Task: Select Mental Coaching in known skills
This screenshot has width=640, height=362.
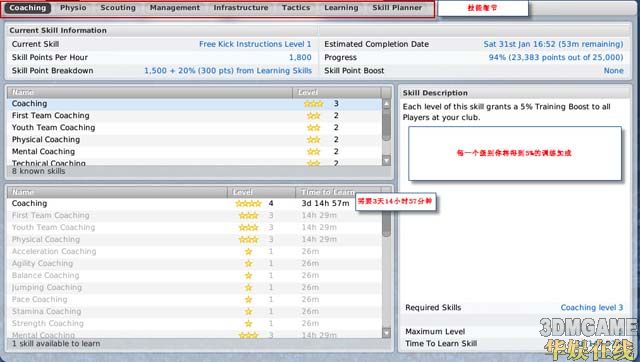Action: coord(194,151)
